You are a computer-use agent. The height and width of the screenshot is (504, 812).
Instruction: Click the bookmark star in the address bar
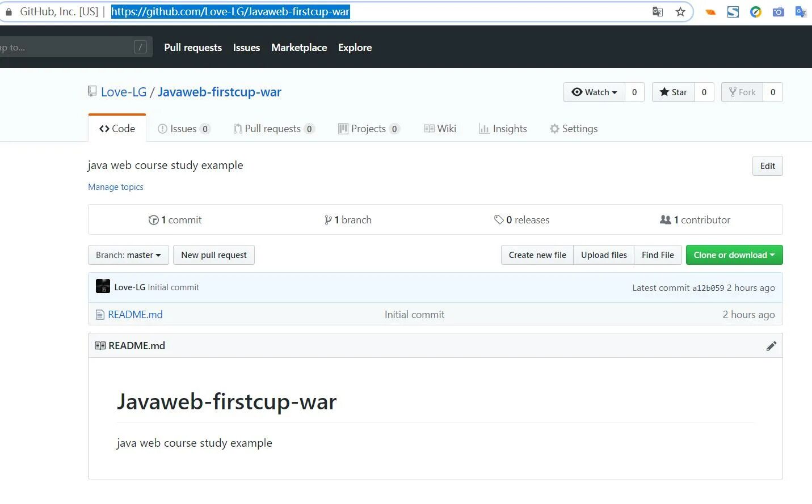[x=680, y=11]
